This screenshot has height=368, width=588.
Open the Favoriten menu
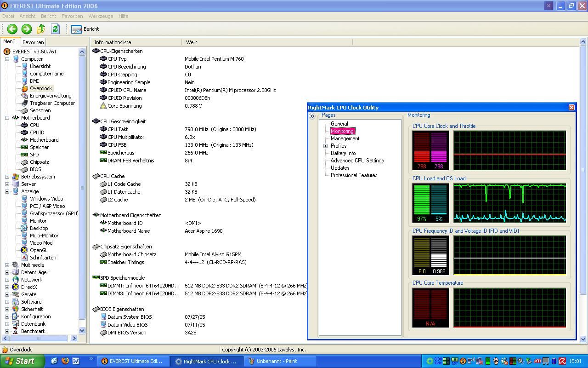(72, 16)
